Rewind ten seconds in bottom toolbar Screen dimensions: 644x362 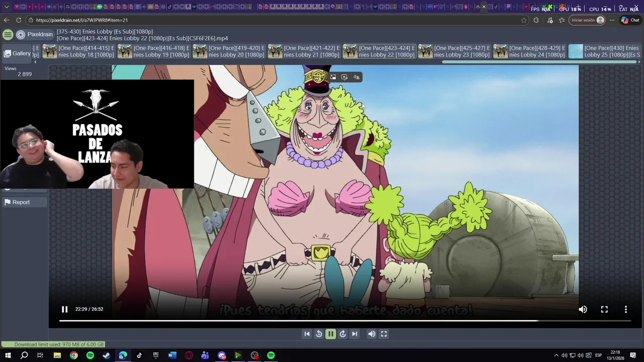pos(319,334)
